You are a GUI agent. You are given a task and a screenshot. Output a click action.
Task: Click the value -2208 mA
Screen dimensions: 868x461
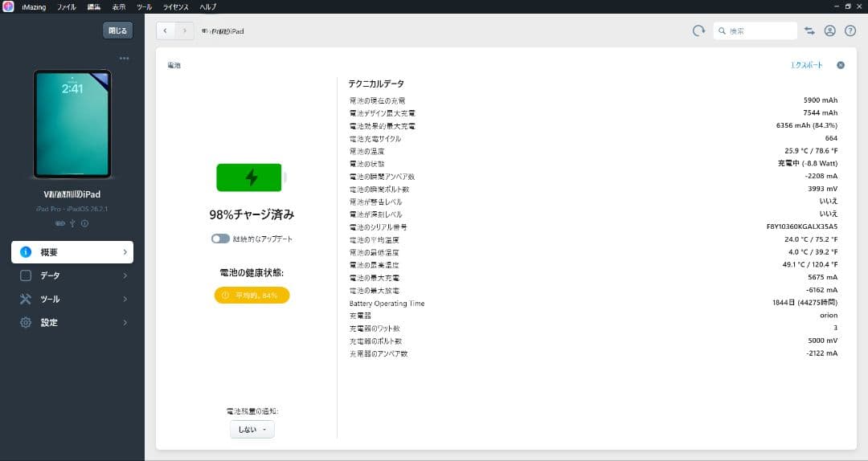[x=821, y=176]
